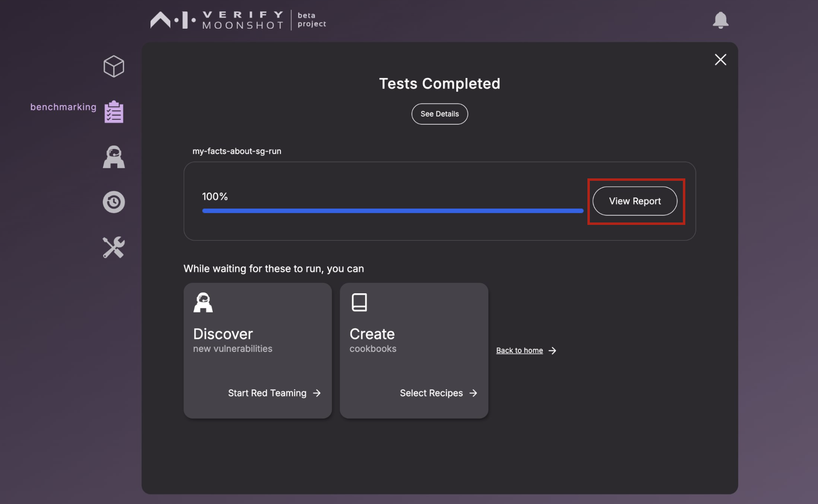This screenshot has width=818, height=504.
Task: Click the arrow next to Select Recipes
Action: point(473,393)
